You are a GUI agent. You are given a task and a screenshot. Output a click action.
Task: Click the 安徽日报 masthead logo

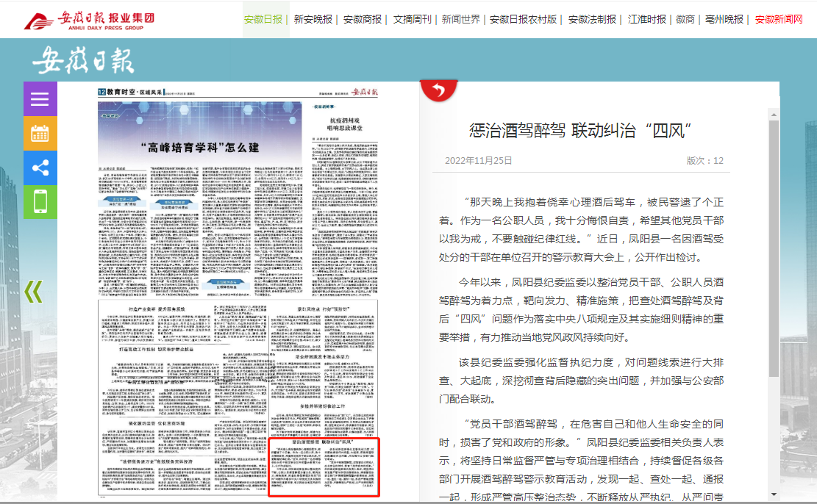(x=83, y=60)
